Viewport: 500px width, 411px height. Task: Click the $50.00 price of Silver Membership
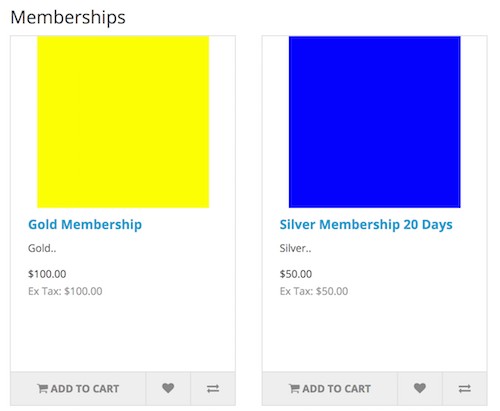click(296, 274)
